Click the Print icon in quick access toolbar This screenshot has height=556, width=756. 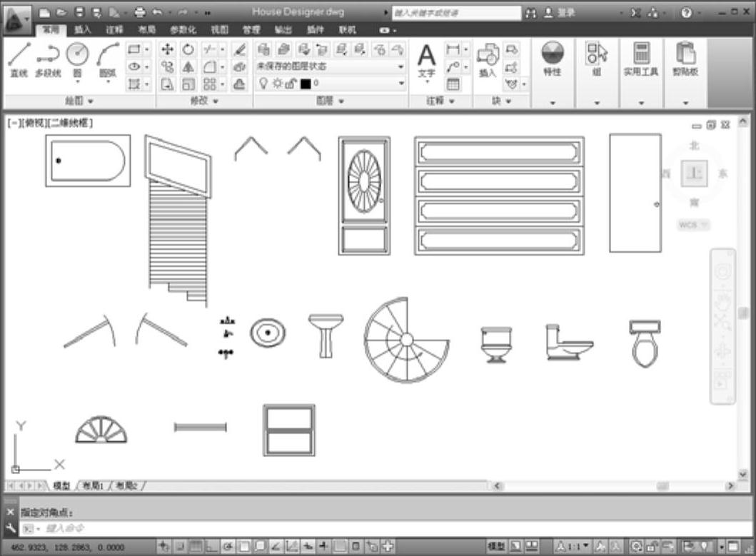coord(140,13)
